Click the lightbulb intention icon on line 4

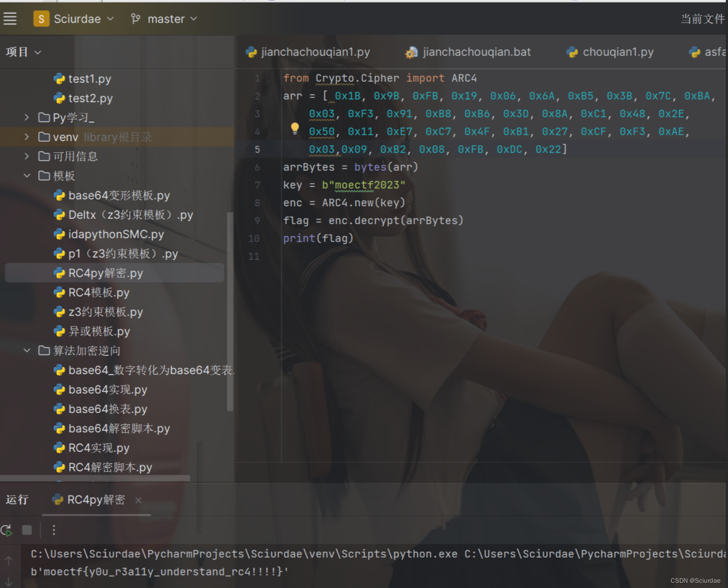[295, 128]
